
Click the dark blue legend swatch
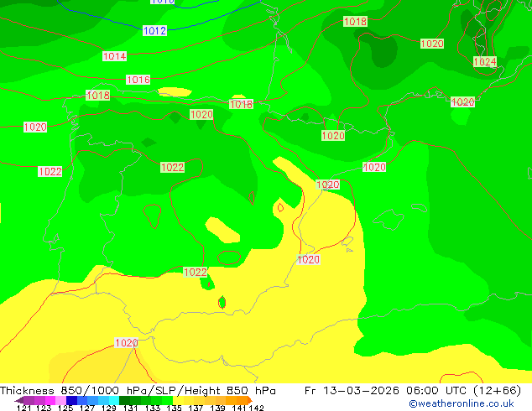pyautogui.click(x=71, y=400)
